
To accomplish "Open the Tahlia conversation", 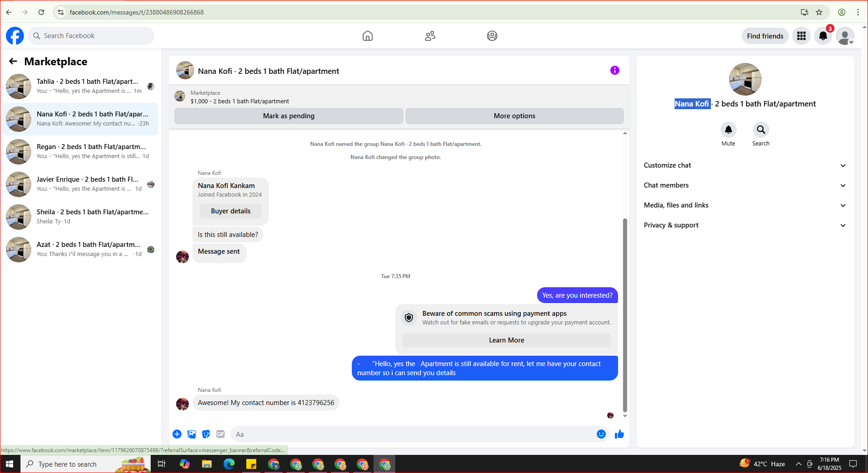I will pos(80,86).
